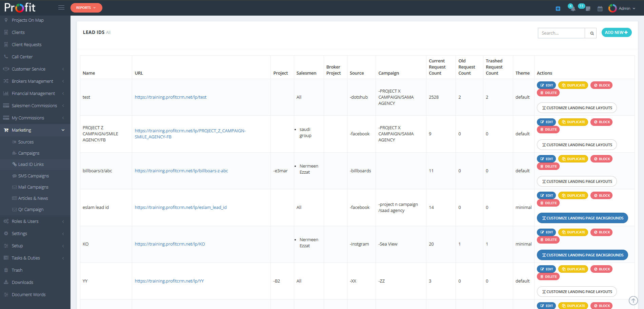Click the Search input field
Viewport: 644px width, 309px height.
click(x=561, y=33)
